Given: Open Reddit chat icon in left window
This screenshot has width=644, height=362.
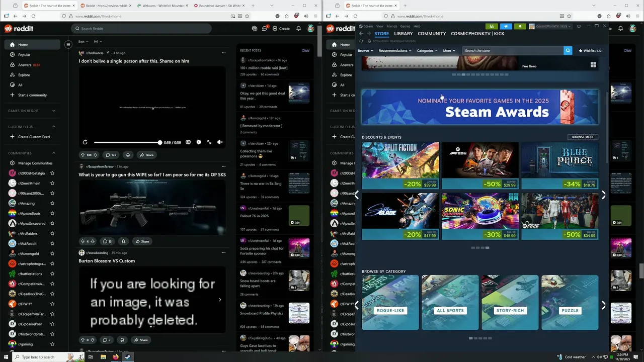Looking at the screenshot, I should 265,29.
